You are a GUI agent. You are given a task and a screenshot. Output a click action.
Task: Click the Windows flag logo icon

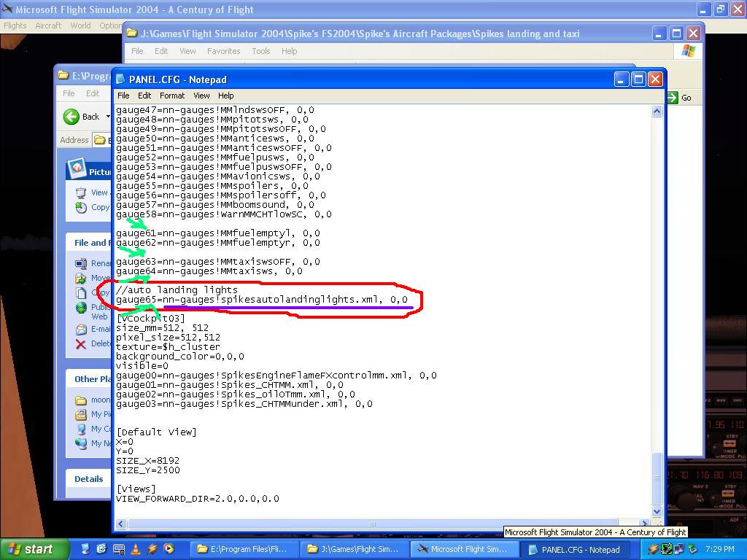coord(688,51)
